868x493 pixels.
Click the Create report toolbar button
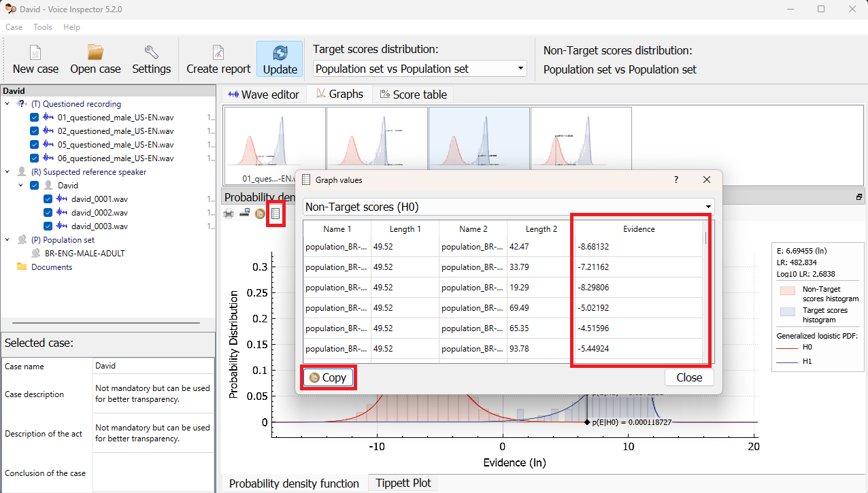pyautogui.click(x=218, y=59)
